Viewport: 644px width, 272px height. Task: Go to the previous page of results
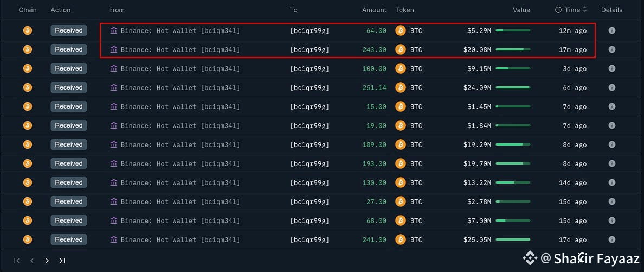coord(32,261)
